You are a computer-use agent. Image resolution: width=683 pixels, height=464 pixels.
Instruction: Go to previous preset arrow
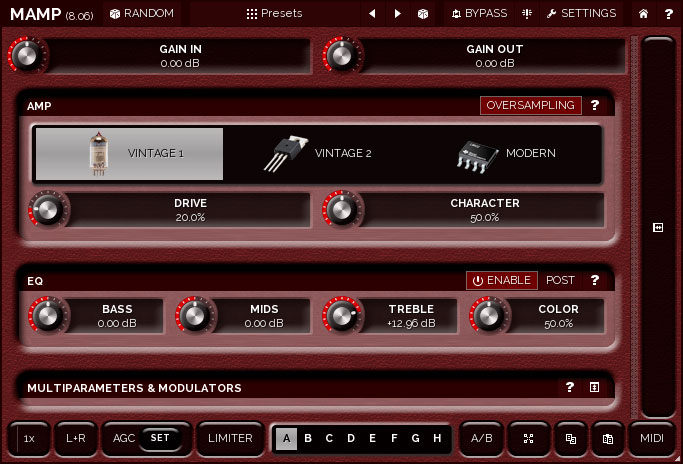click(372, 14)
